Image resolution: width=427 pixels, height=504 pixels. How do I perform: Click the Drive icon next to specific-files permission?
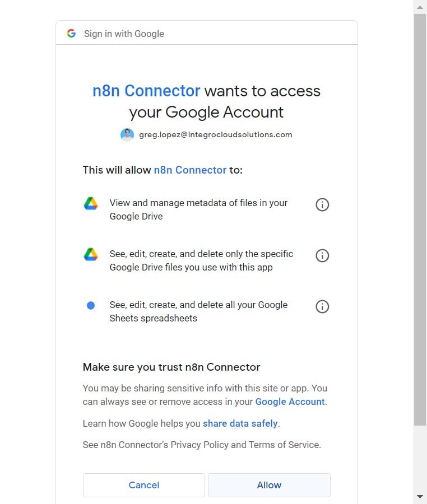point(91,254)
